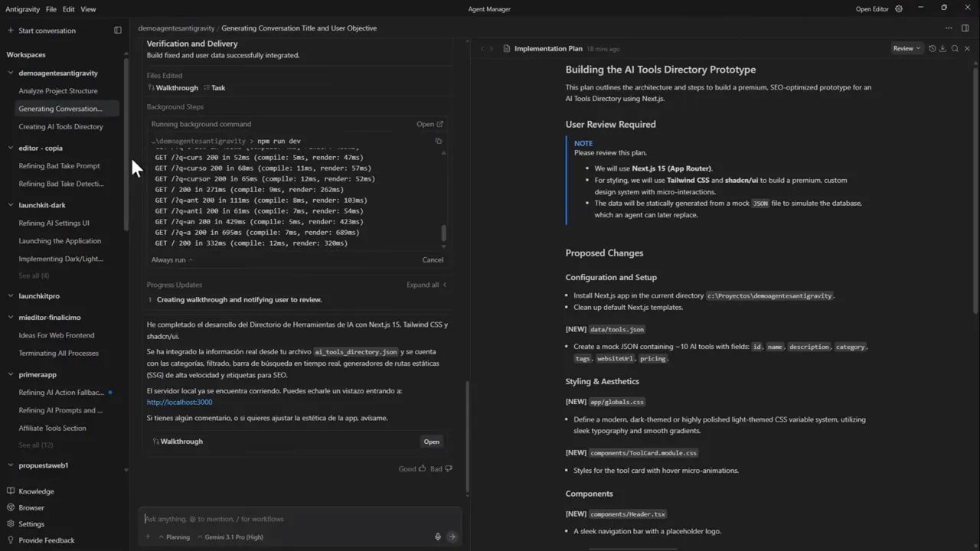
Task: Click the send message arrow icon
Action: 452,536
